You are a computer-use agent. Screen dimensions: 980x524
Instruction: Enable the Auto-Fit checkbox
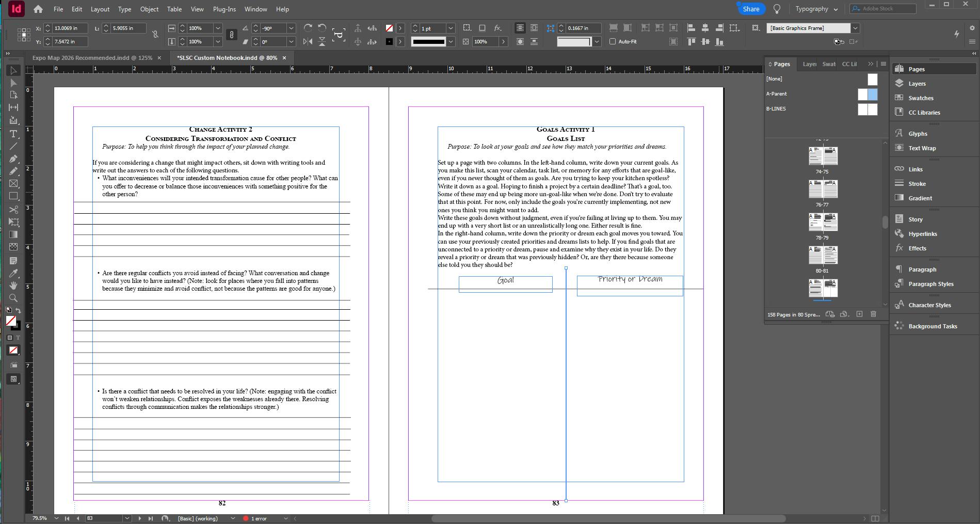(x=613, y=41)
